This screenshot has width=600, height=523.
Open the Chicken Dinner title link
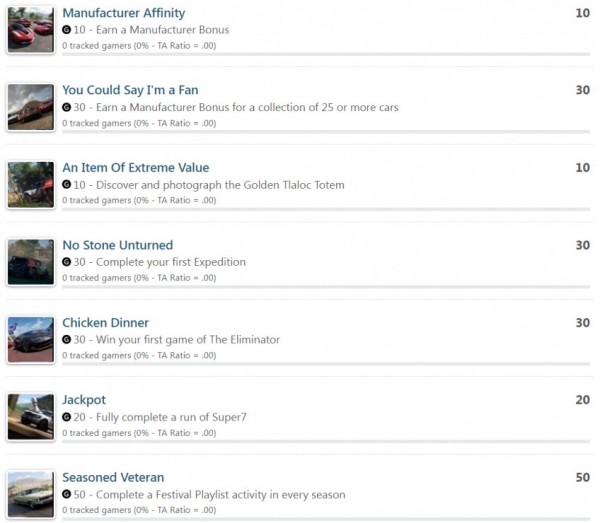(x=105, y=323)
